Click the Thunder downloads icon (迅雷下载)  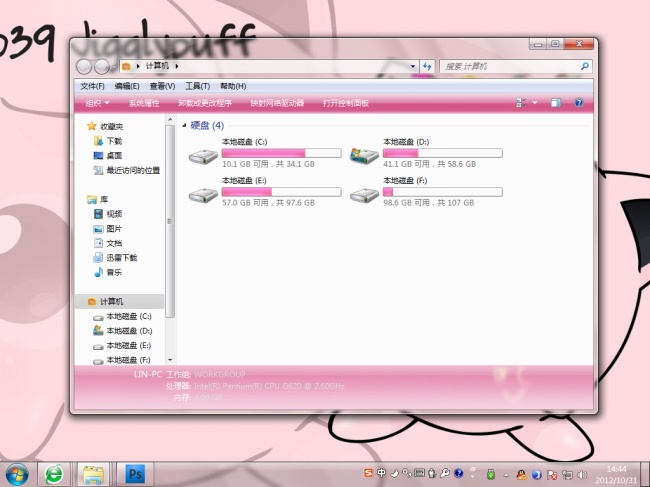click(x=98, y=258)
